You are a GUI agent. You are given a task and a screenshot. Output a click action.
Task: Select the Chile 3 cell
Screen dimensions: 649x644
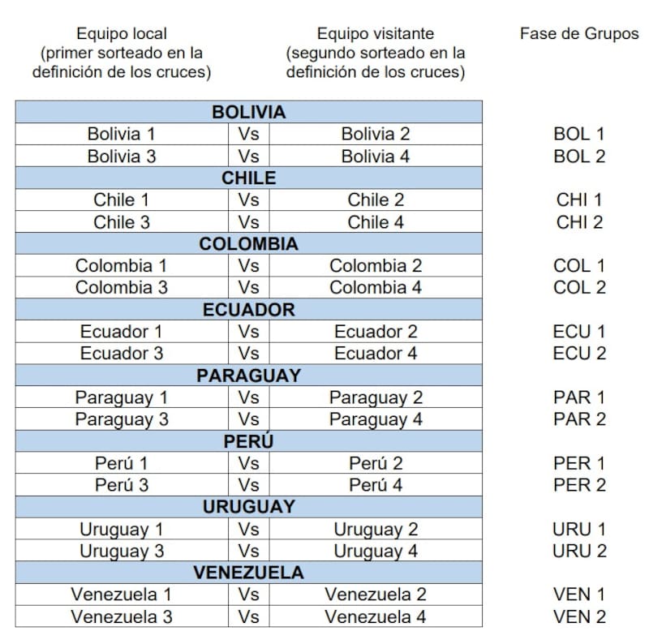[x=121, y=221]
